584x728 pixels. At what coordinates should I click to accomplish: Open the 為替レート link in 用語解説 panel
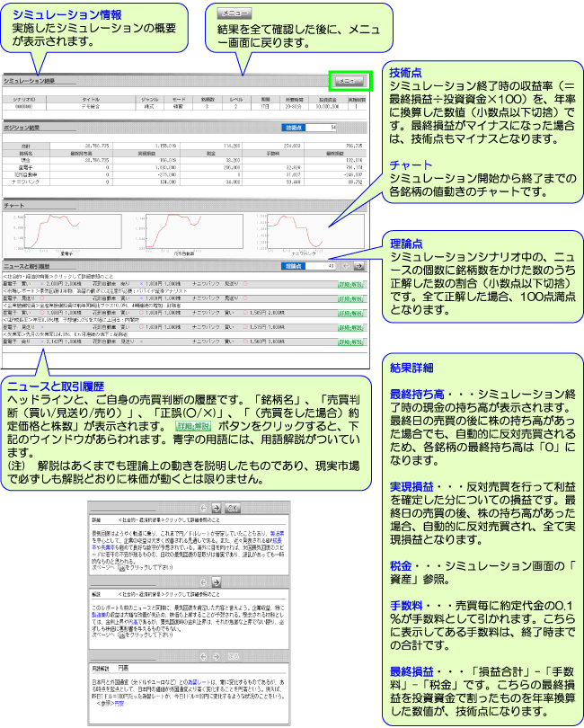pyautogui.click(x=199, y=682)
